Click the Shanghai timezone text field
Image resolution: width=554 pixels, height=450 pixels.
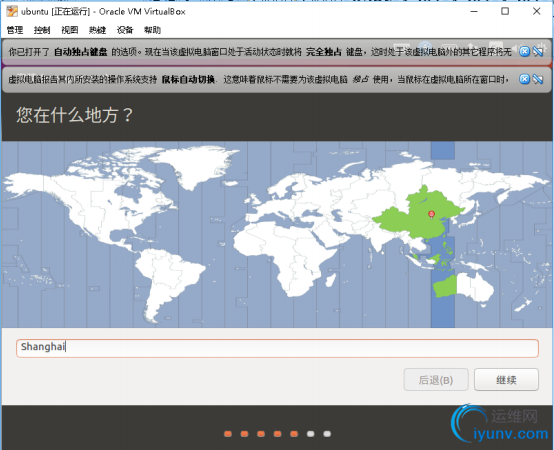click(x=277, y=348)
